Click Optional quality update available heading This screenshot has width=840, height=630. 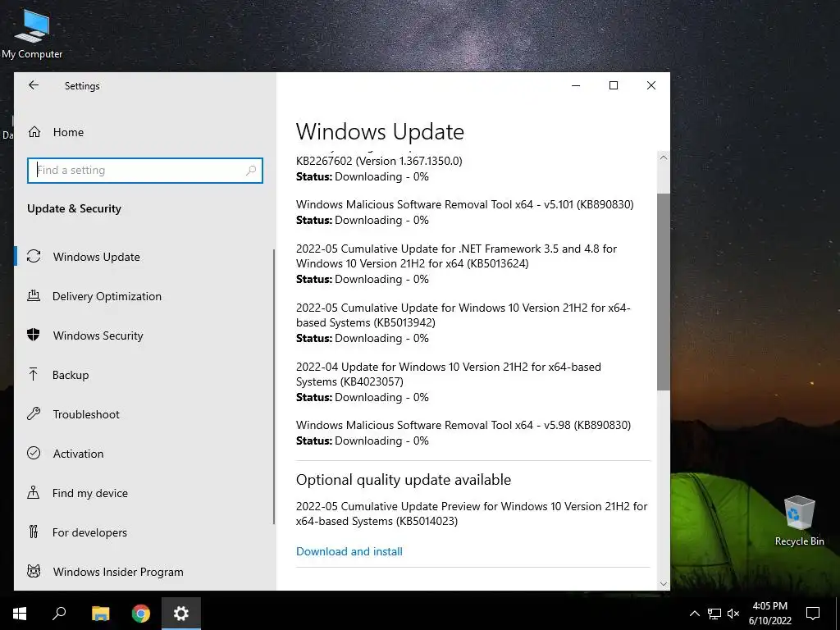tap(404, 479)
